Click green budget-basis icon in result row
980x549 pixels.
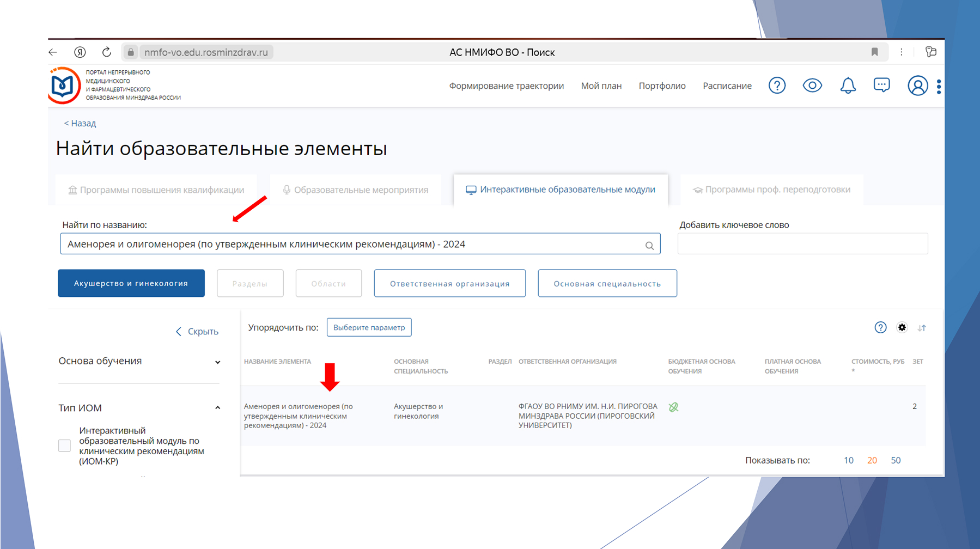[674, 407]
